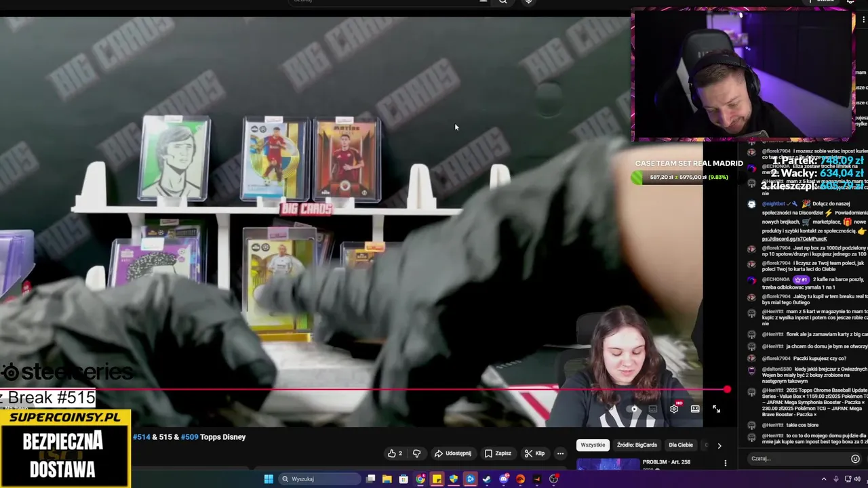Open Task View on taskbar
Screen dimensions: 868x488
[x=371, y=479]
